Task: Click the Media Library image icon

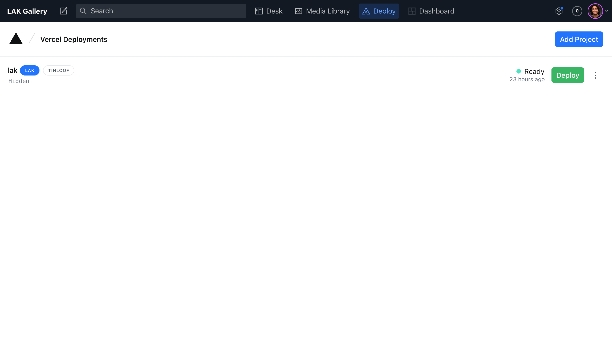Action: point(298,11)
